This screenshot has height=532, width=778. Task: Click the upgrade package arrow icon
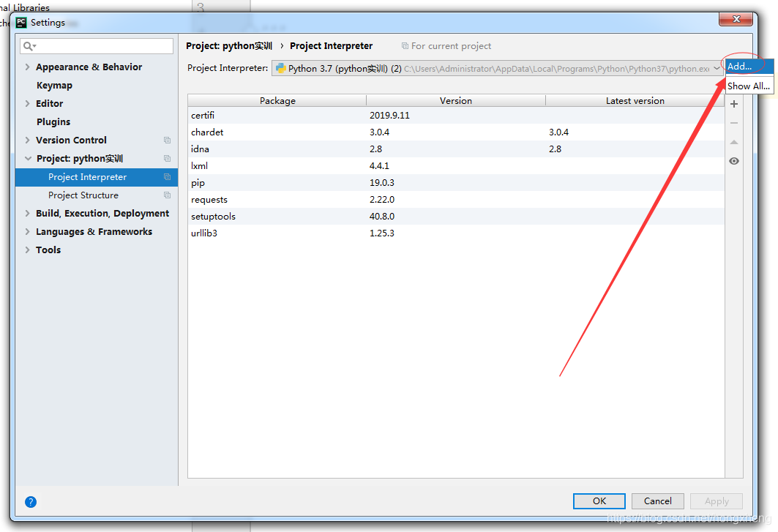734,142
